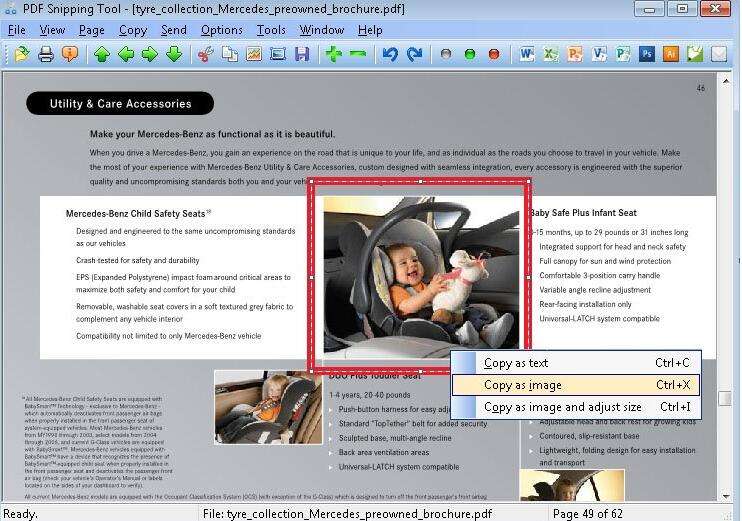Zoom out with the green minus icon
Image resolution: width=742 pixels, height=521 pixels.
(358, 54)
